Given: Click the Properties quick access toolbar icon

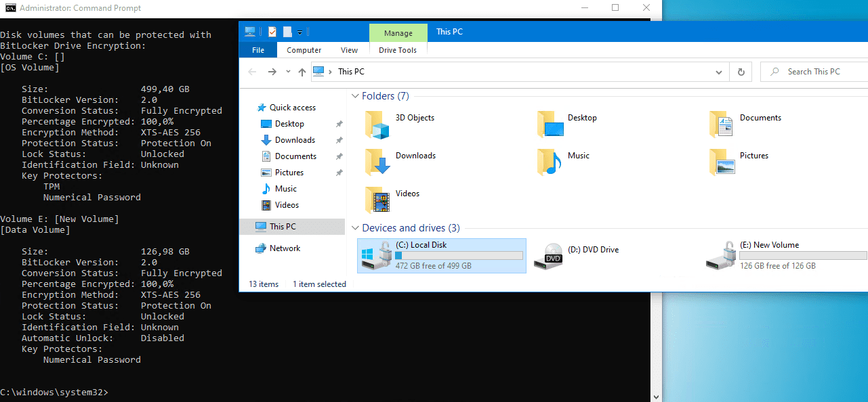Looking at the screenshot, I should [272, 32].
